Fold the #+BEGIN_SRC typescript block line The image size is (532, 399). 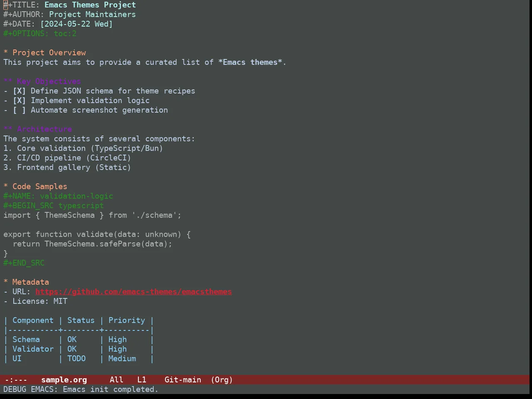54,206
